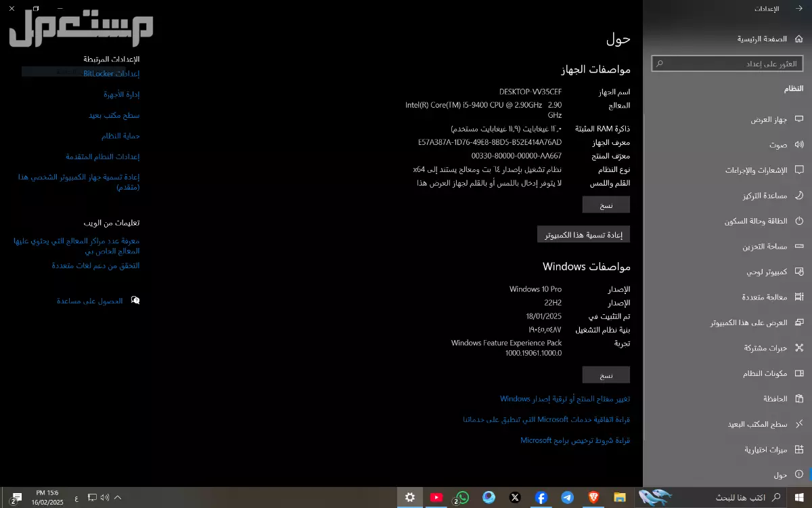Launch Brave browser from the taskbar
Viewport: 812px width, 508px height.
(593, 497)
